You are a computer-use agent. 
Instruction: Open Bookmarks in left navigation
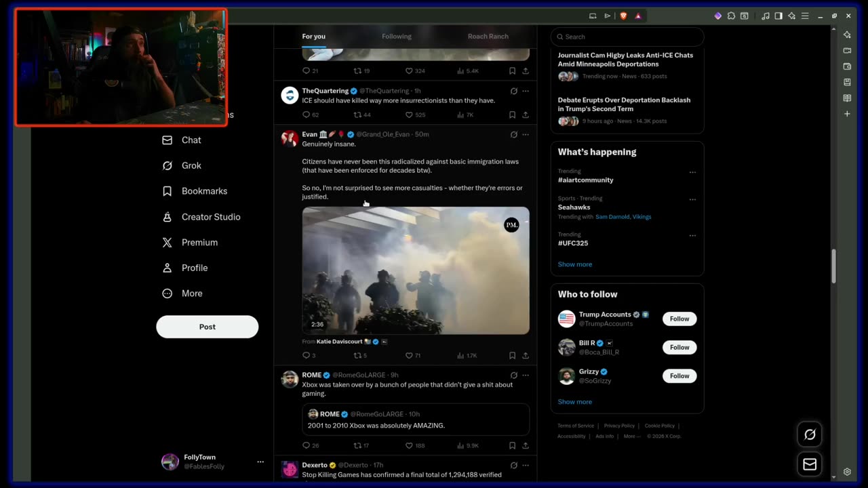coord(195,191)
